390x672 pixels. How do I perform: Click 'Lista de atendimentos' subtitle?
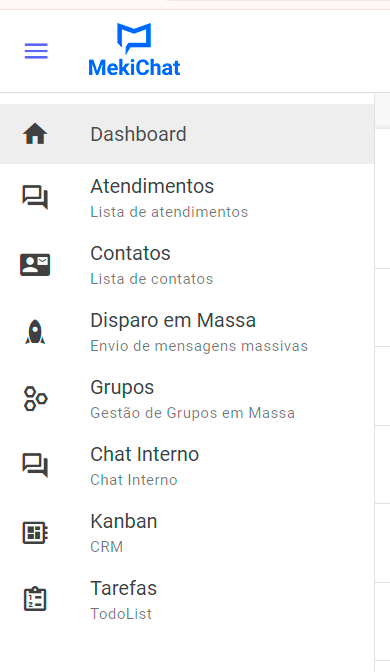click(x=169, y=212)
